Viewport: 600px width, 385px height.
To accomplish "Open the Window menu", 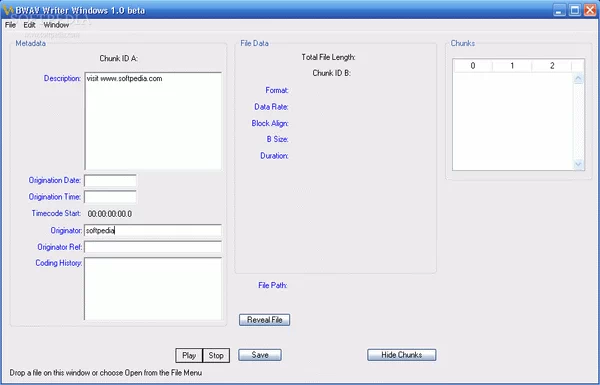I will point(56,25).
